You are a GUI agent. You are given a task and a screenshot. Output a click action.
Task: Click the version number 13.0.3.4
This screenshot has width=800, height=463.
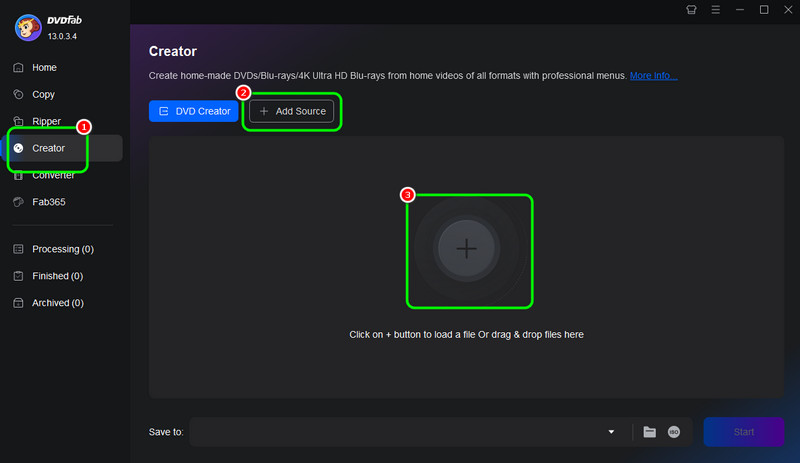point(62,36)
